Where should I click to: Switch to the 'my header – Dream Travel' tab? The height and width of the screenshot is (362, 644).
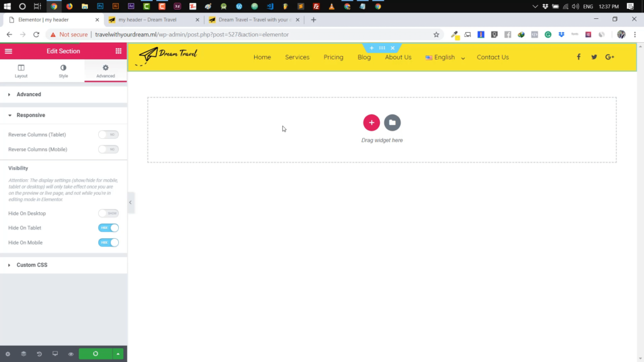tap(153, 19)
